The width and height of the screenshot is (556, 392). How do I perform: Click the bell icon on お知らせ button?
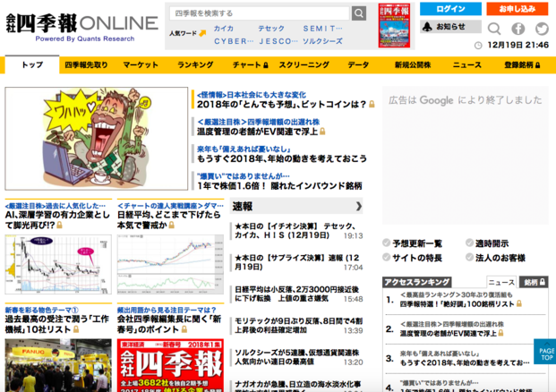428,27
